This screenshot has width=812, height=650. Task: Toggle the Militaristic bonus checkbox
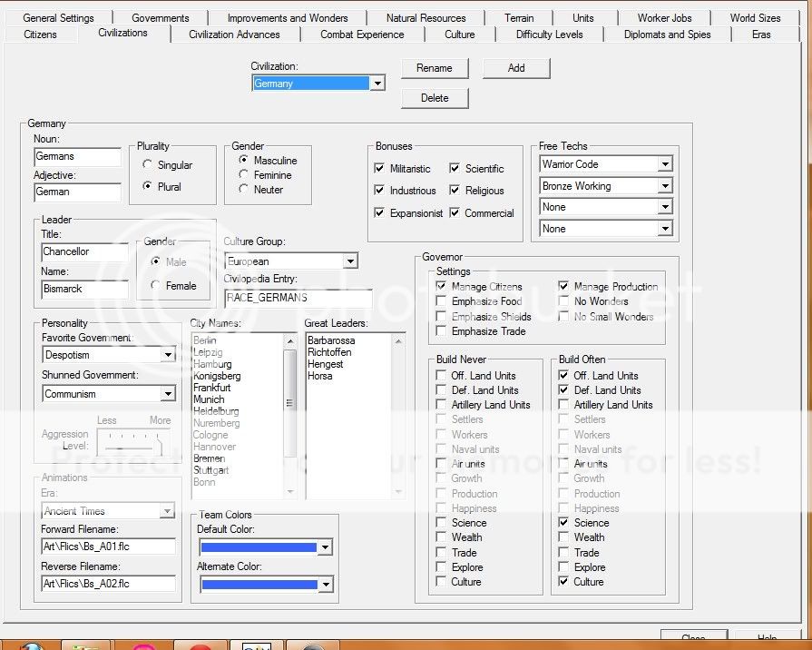[x=379, y=169]
